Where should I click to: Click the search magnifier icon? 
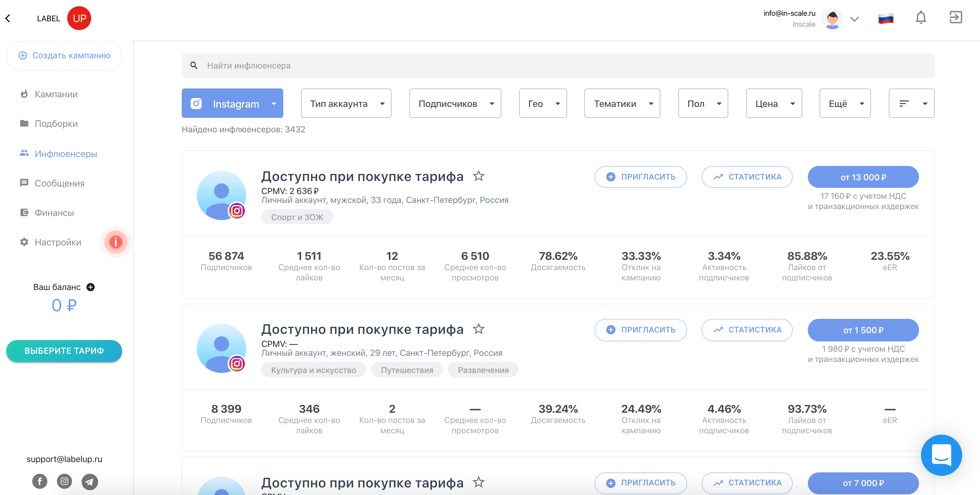[x=194, y=65]
